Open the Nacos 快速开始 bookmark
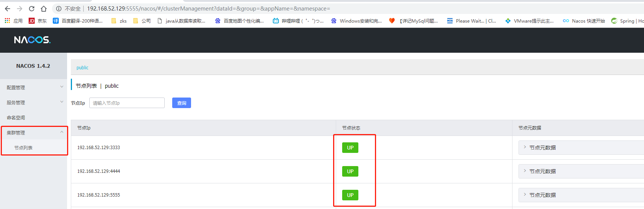Viewport: 644px width, 209px height. point(584,21)
